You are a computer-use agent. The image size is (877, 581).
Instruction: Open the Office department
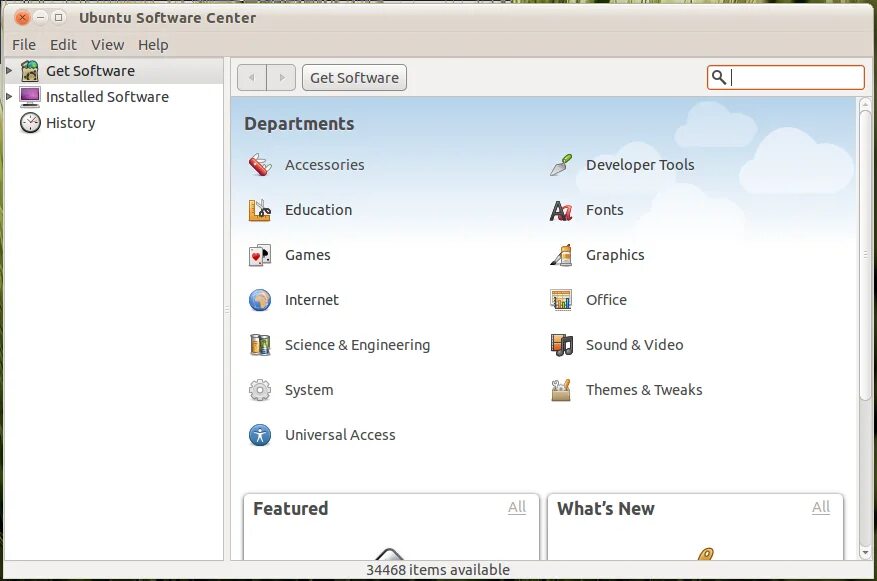click(606, 300)
